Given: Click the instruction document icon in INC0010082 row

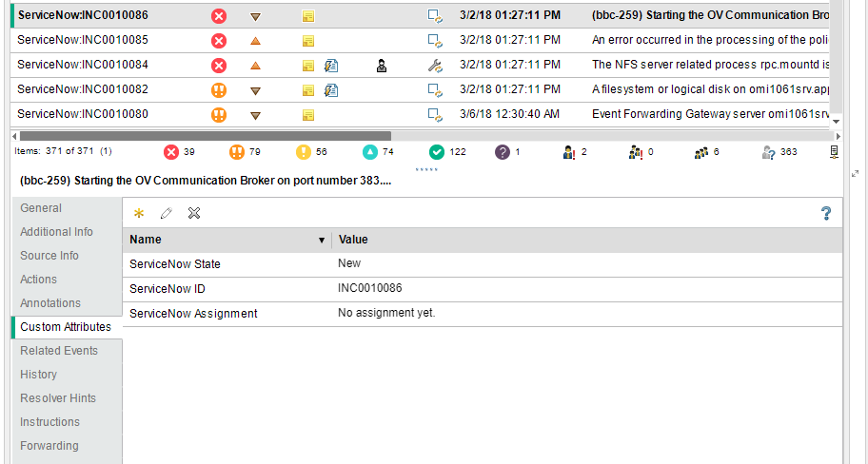Looking at the screenshot, I should pyautogui.click(x=331, y=90).
